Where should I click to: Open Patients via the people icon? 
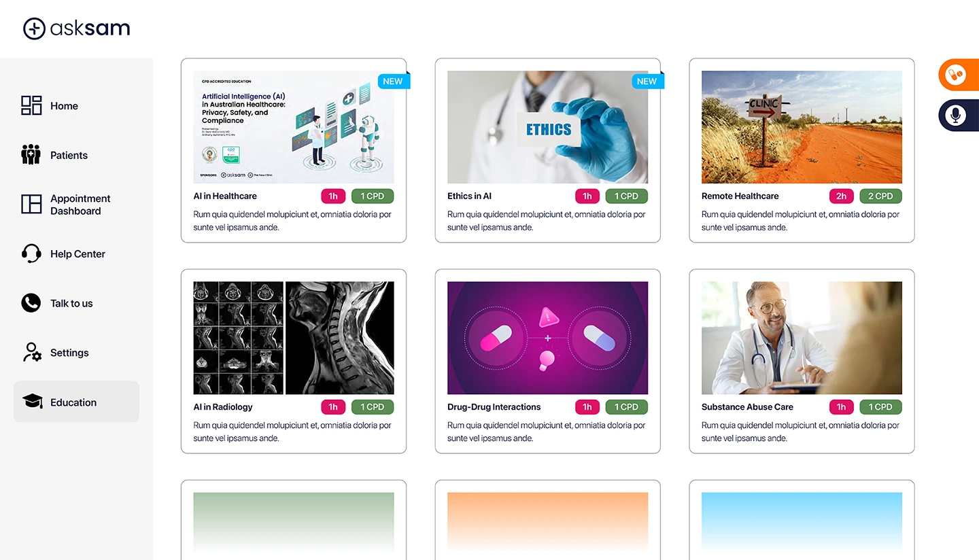(x=31, y=155)
